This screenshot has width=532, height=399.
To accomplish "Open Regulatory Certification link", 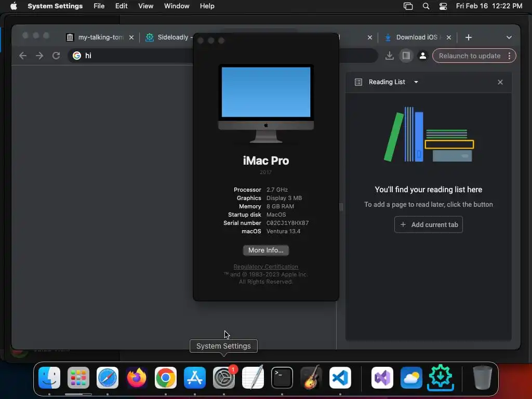I will coord(265,267).
